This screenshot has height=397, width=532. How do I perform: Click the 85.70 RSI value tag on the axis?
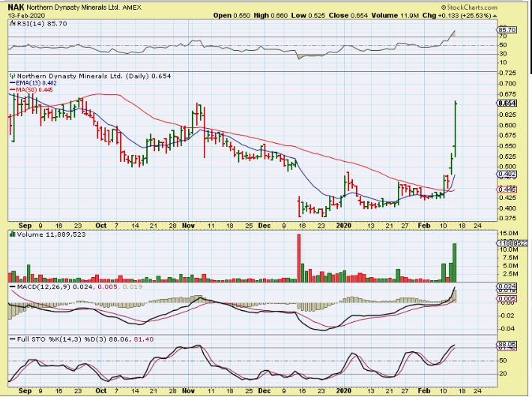point(507,30)
